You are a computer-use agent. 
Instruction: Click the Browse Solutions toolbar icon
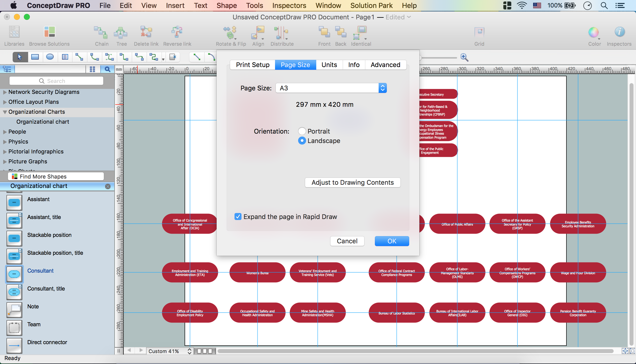[x=49, y=32]
